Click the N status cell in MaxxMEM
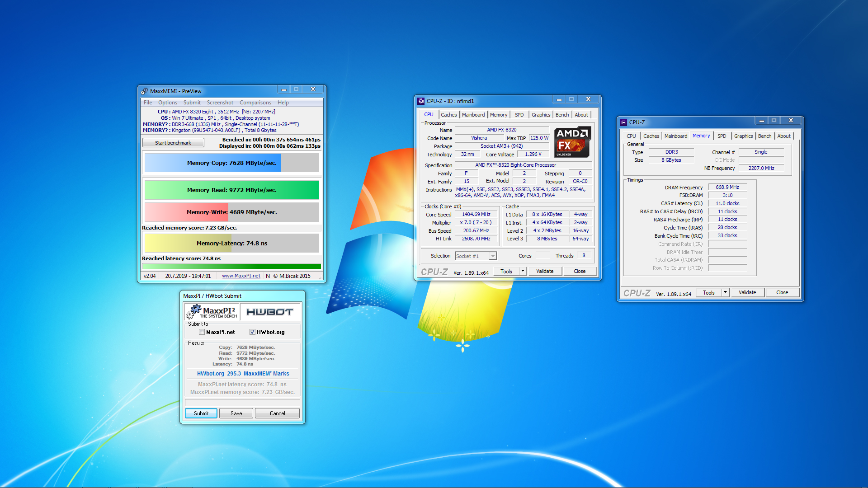Viewport: 868px width, 488px height. 268,276
